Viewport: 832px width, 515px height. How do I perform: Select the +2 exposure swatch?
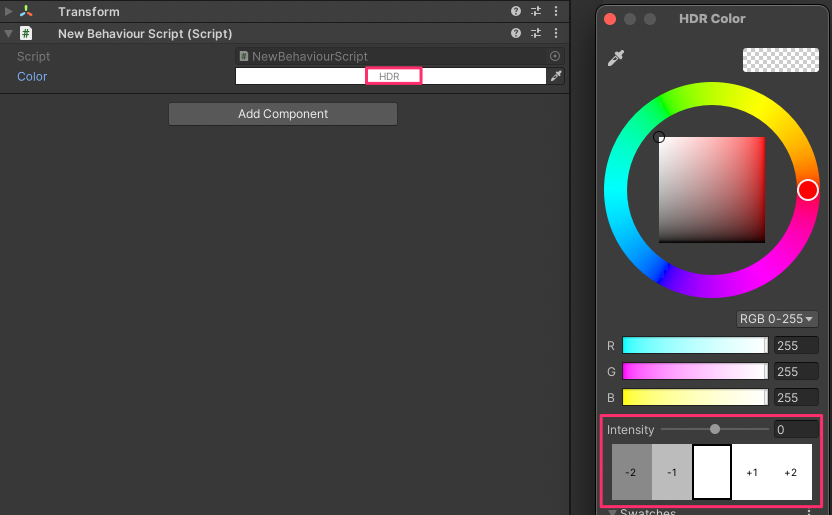coord(792,472)
